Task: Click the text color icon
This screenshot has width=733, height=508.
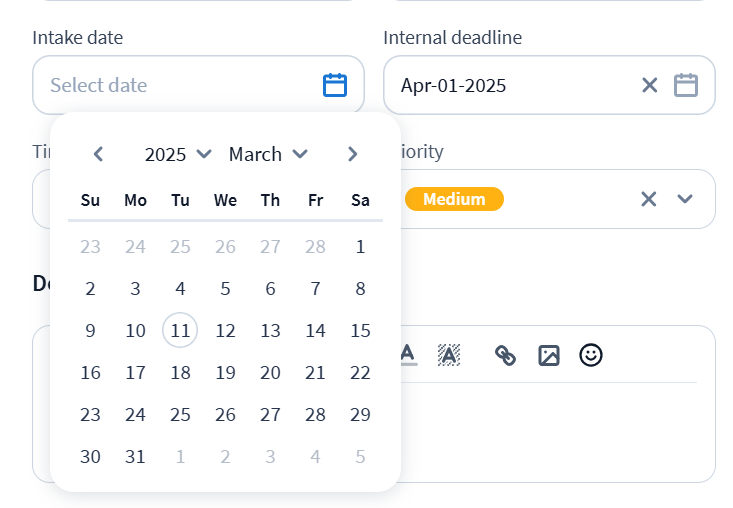Action: point(407,355)
